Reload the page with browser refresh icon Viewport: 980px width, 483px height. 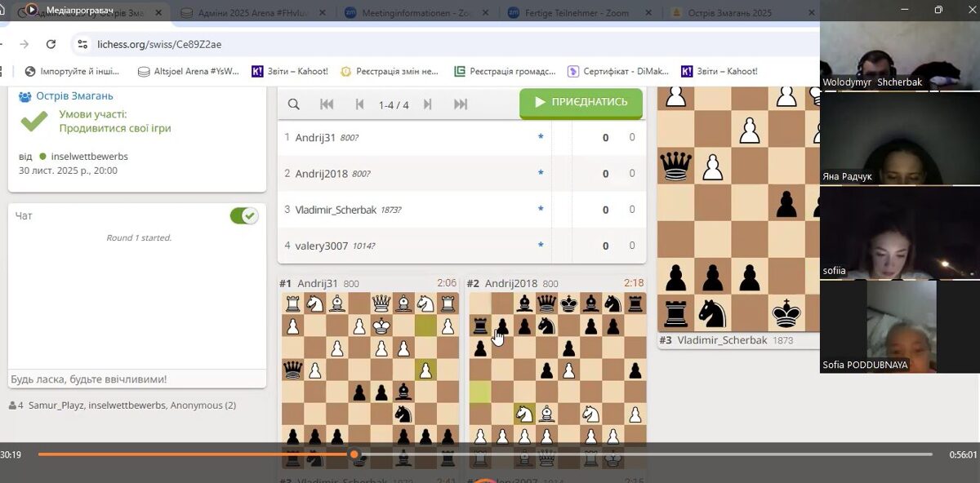tap(51, 44)
